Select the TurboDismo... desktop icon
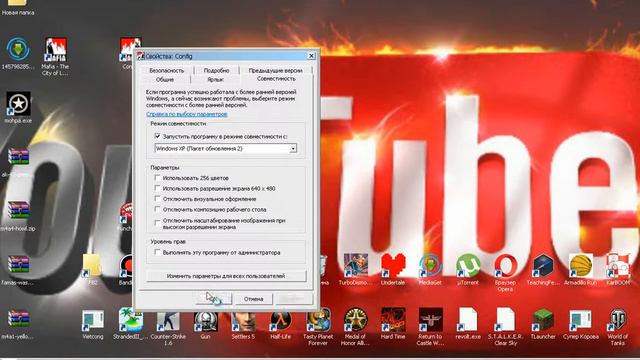 click(x=355, y=265)
